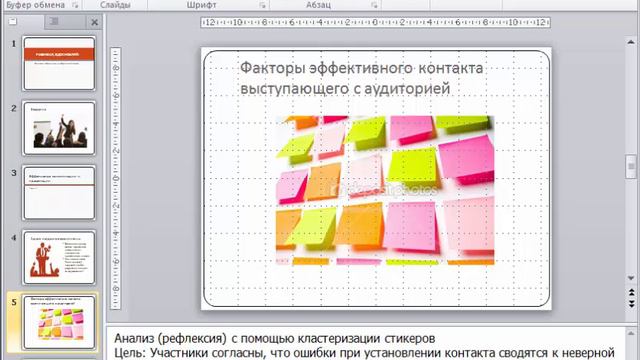The height and width of the screenshot is (360, 640).
Task: Click the 'Абзац' ribbon group label
Action: [318, 5]
